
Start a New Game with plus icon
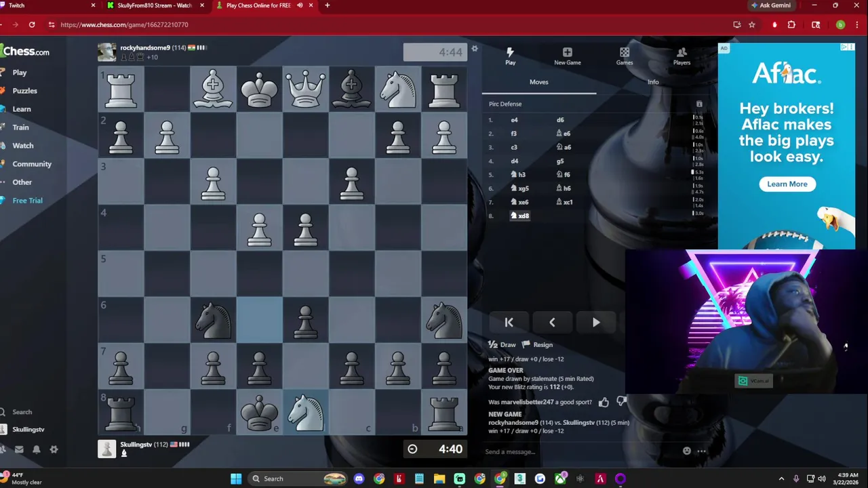point(568,56)
